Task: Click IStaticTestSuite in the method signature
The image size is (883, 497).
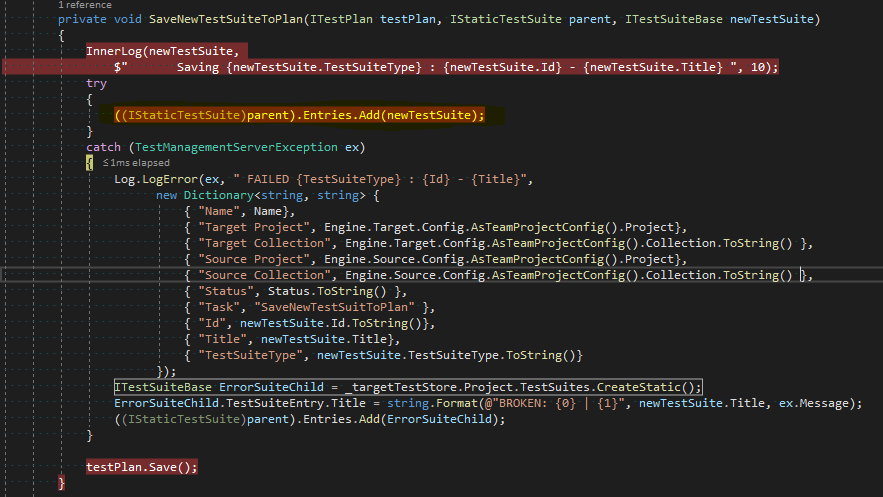Action: 506,19
